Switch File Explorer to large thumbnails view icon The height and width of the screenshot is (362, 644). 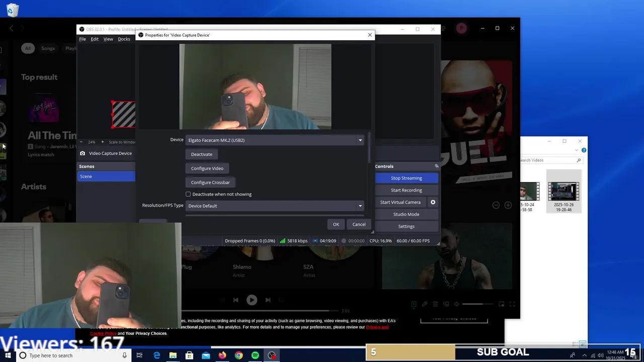(x=583, y=344)
